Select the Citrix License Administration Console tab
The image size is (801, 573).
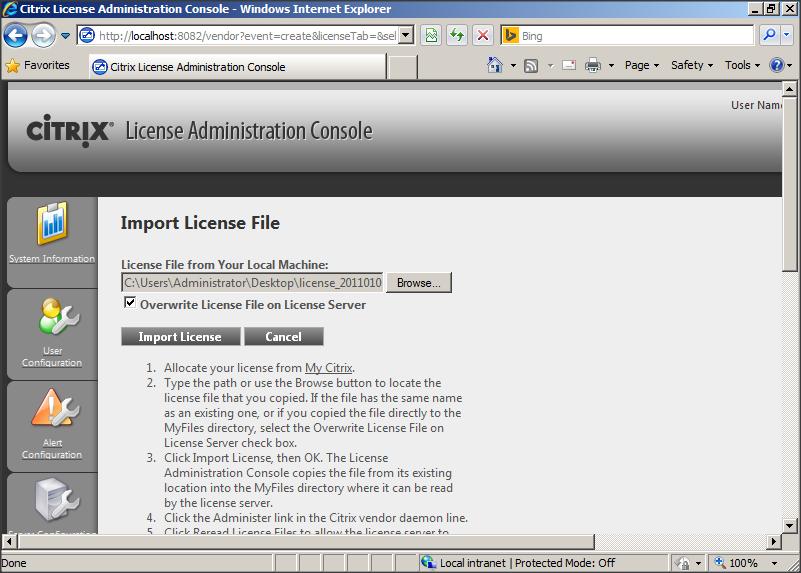(237, 67)
